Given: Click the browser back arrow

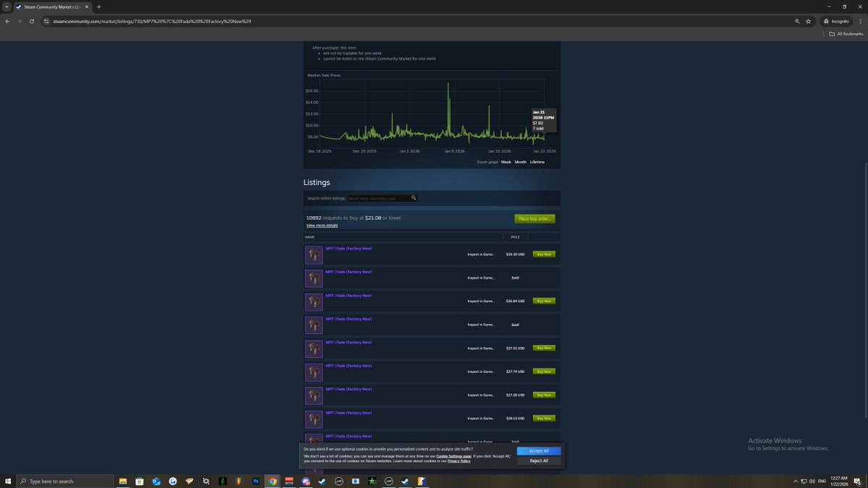Looking at the screenshot, I should click(7, 21).
